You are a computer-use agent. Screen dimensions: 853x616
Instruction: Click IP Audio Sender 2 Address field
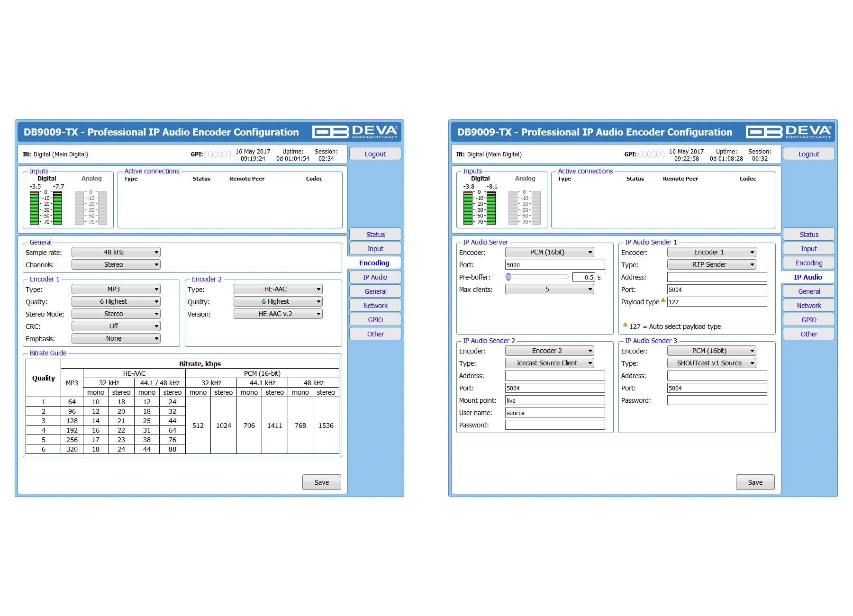pyautogui.click(x=555, y=376)
